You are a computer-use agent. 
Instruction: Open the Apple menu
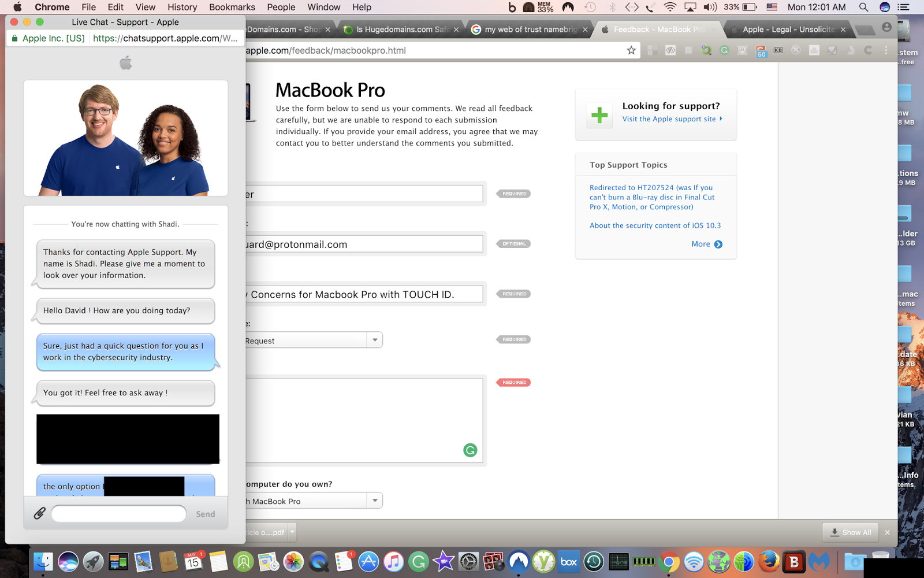point(17,7)
